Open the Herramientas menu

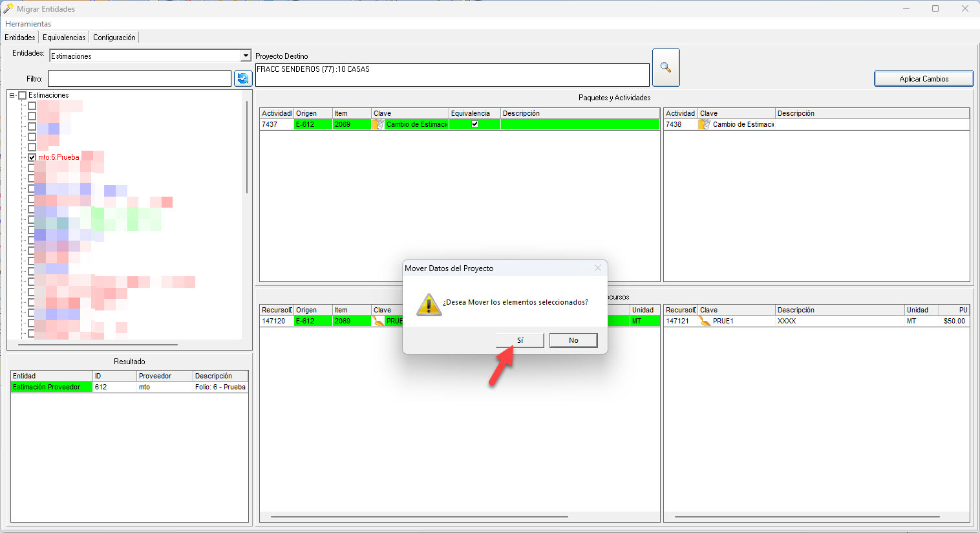coord(28,24)
